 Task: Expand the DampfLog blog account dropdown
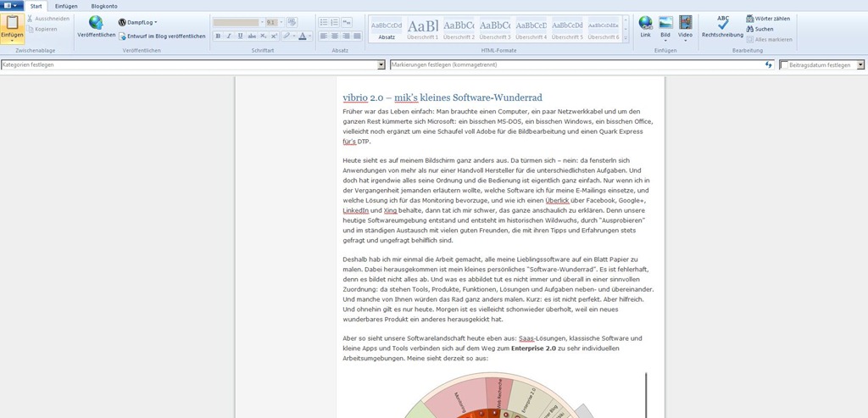(155, 22)
